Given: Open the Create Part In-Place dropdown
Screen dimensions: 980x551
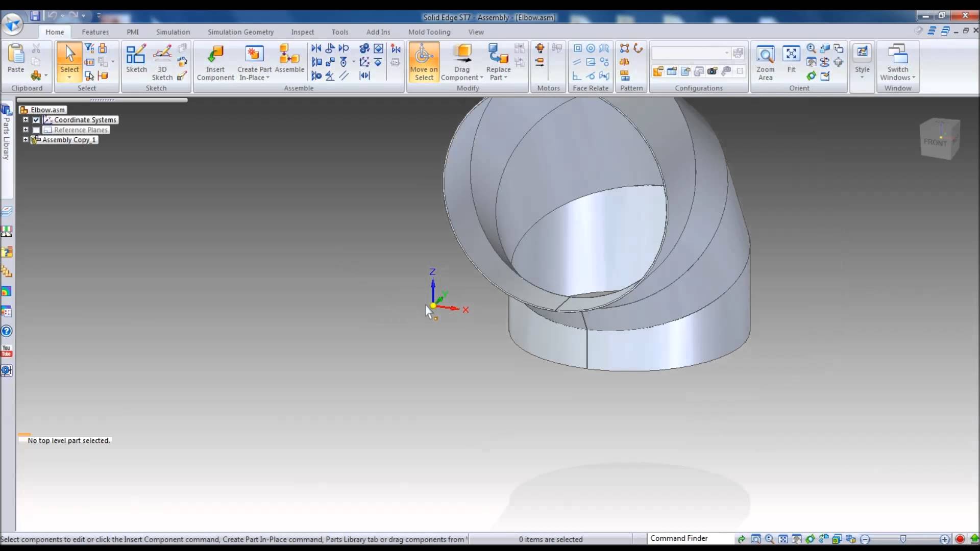Looking at the screenshot, I should [267, 78].
